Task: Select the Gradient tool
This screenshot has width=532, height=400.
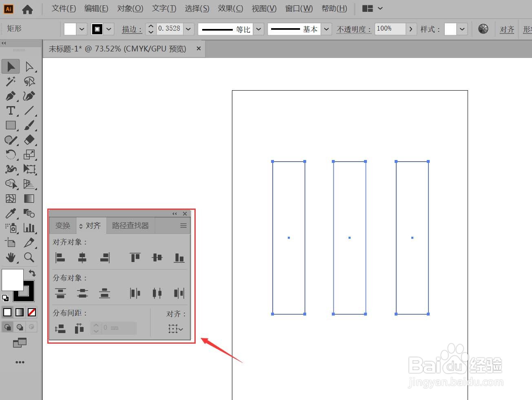Action: pyautogui.click(x=29, y=199)
